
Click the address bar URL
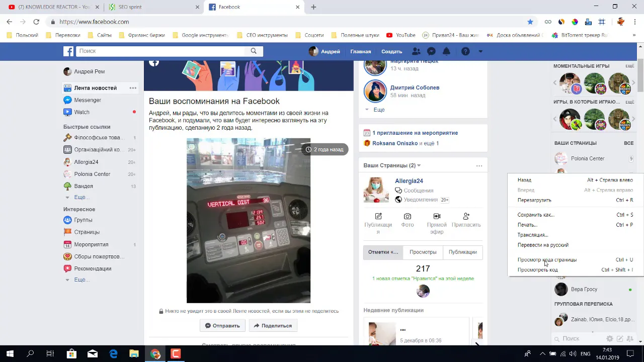coord(94,22)
